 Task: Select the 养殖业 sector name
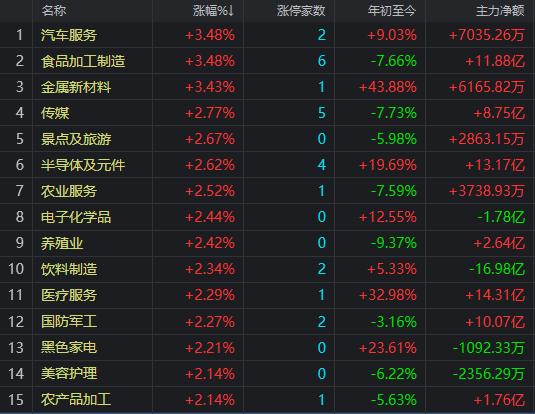tap(62, 243)
